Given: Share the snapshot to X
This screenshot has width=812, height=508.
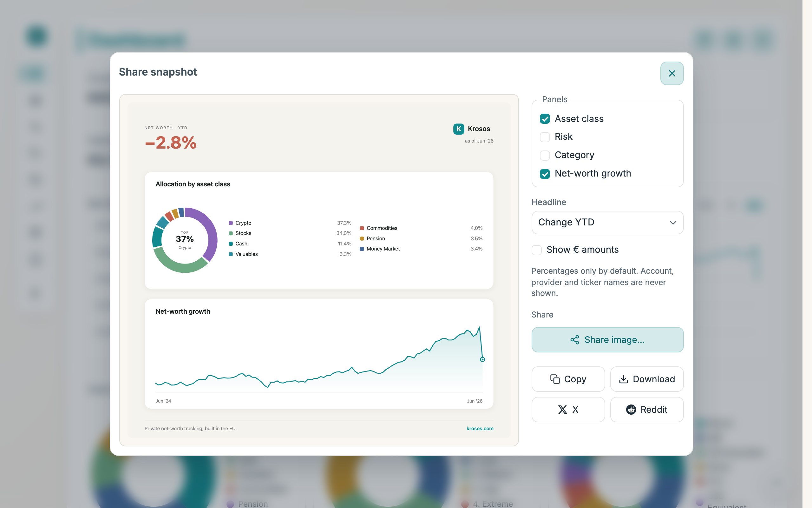Looking at the screenshot, I should [568, 410].
